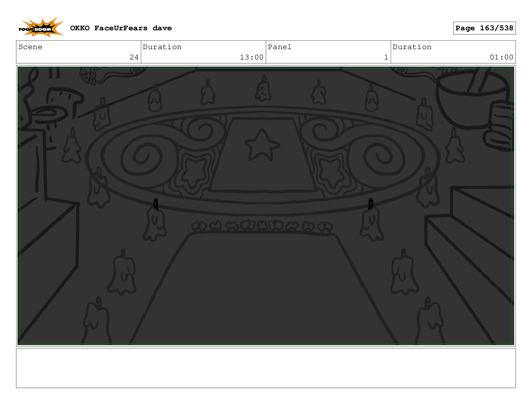The width and height of the screenshot is (532, 412).
Task: Select the title text 'OKKO FaceUrFears dave'
Action: point(121,28)
